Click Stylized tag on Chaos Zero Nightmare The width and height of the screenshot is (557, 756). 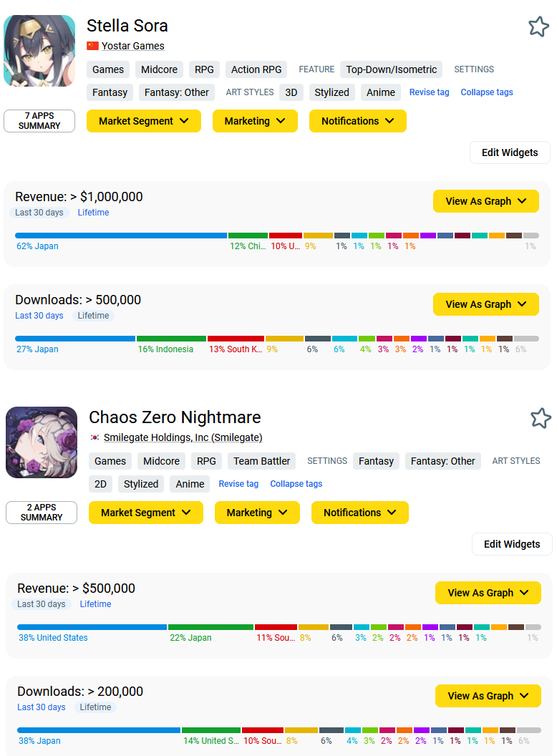(141, 483)
